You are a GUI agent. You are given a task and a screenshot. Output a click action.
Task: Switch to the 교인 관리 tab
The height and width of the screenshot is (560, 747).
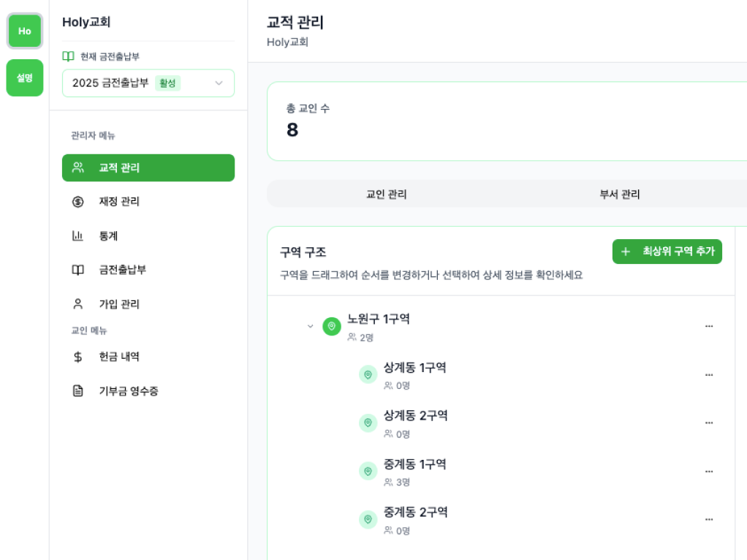[x=386, y=194]
